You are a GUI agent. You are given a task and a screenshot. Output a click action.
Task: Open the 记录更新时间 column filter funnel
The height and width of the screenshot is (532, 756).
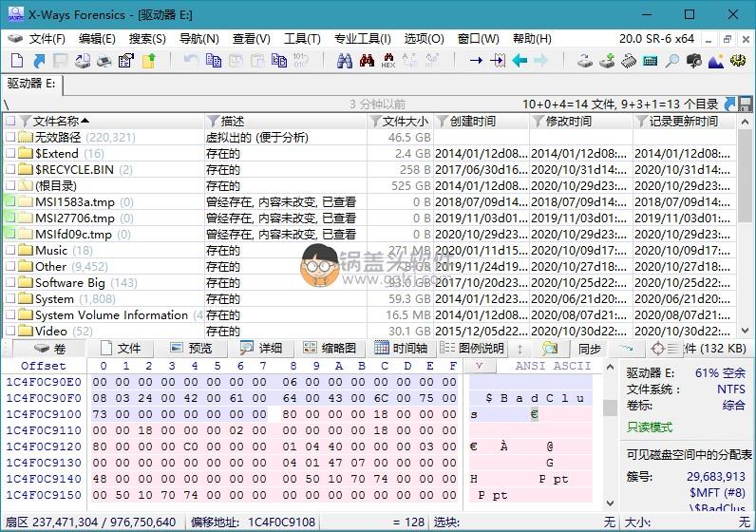(641, 121)
